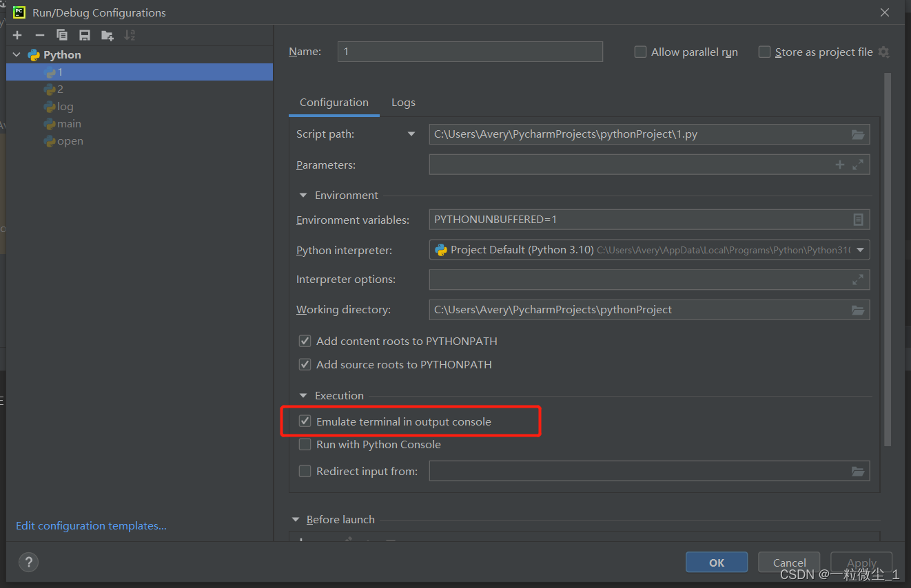This screenshot has height=588, width=911.
Task: Collapse the Execution section
Action: [x=303, y=396]
